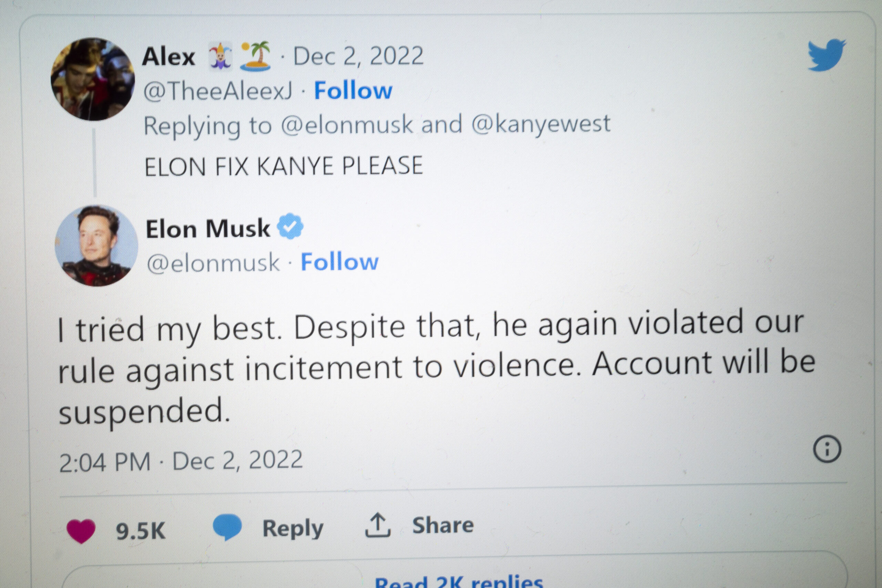Open the @TheeAleexJ handle link
This screenshot has height=588, width=882.
[x=218, y=91]
